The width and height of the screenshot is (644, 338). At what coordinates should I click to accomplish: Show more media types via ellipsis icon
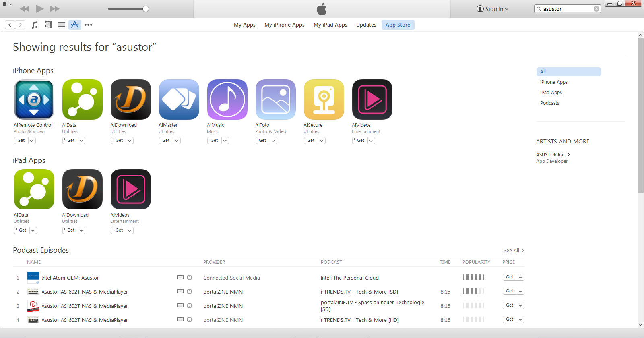click(88, 25)
